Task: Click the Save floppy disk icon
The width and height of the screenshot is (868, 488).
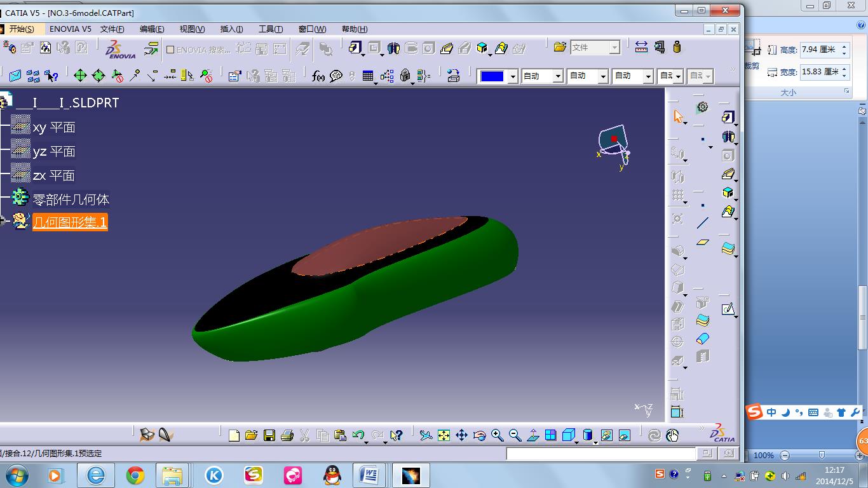Action: coord(269,435)
